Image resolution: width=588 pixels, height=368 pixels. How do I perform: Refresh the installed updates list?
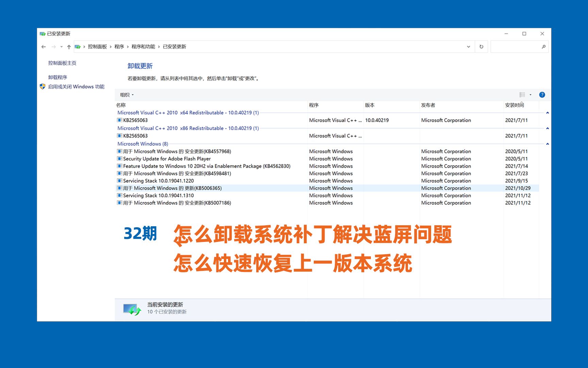tap(481, 47)
